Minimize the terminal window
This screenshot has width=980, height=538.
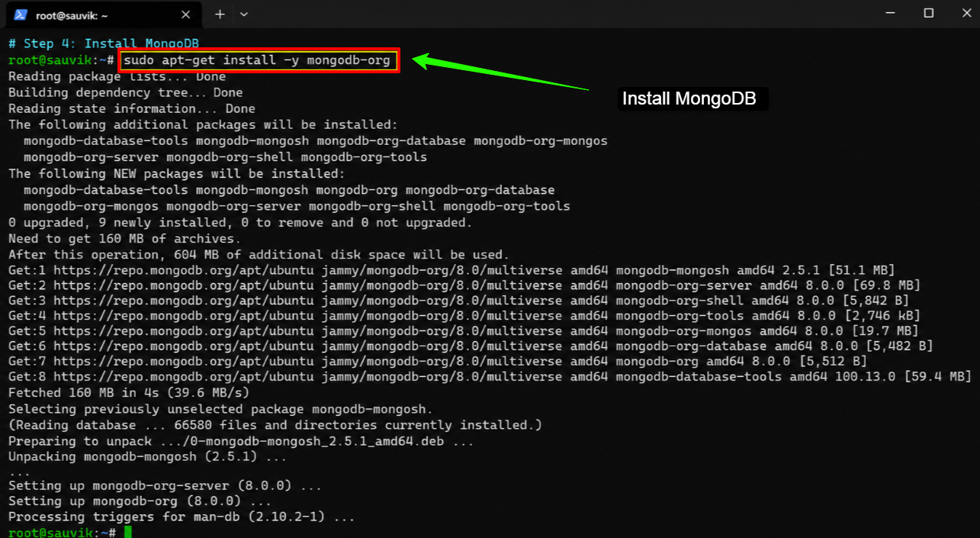coord(891,13)
